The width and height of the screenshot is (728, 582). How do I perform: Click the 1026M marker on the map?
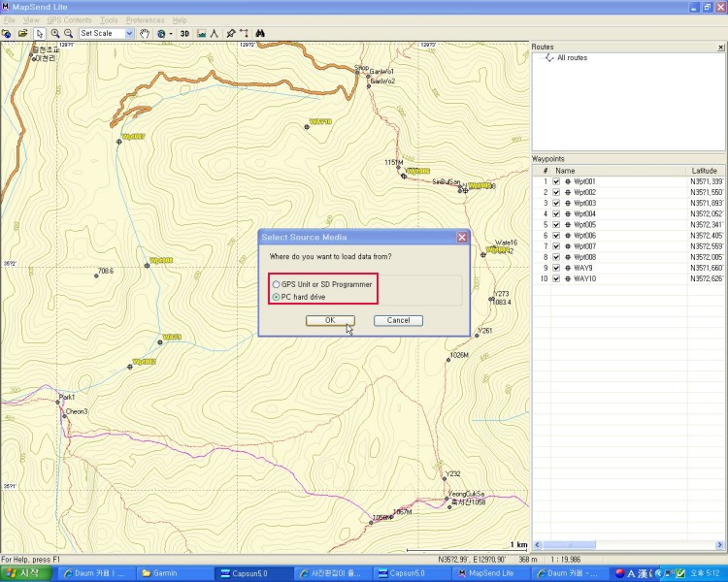[x=448, y=360]
